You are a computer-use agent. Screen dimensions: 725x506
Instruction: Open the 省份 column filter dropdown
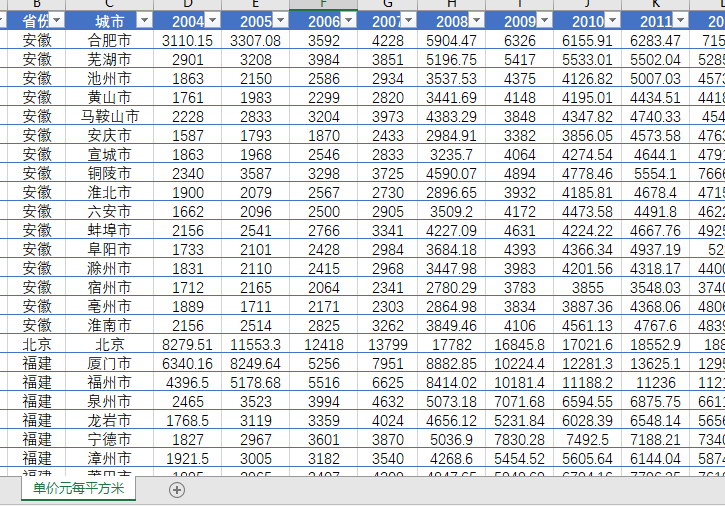coord(56,20)
